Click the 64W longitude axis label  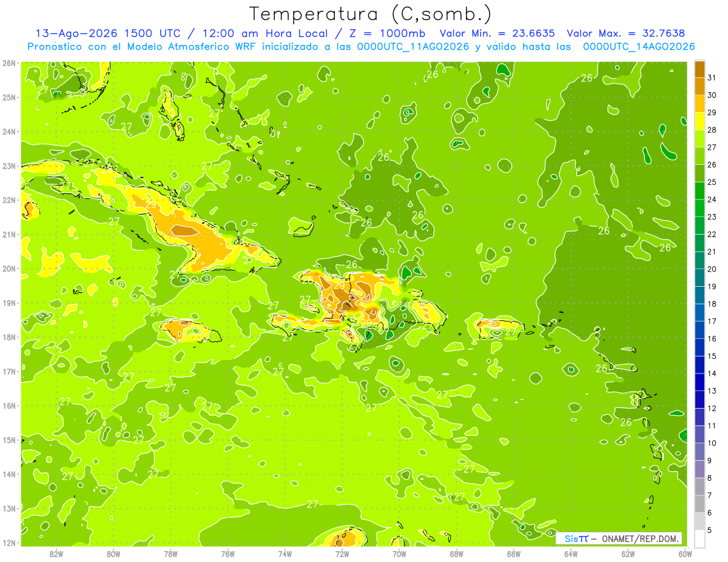[571, 553]
